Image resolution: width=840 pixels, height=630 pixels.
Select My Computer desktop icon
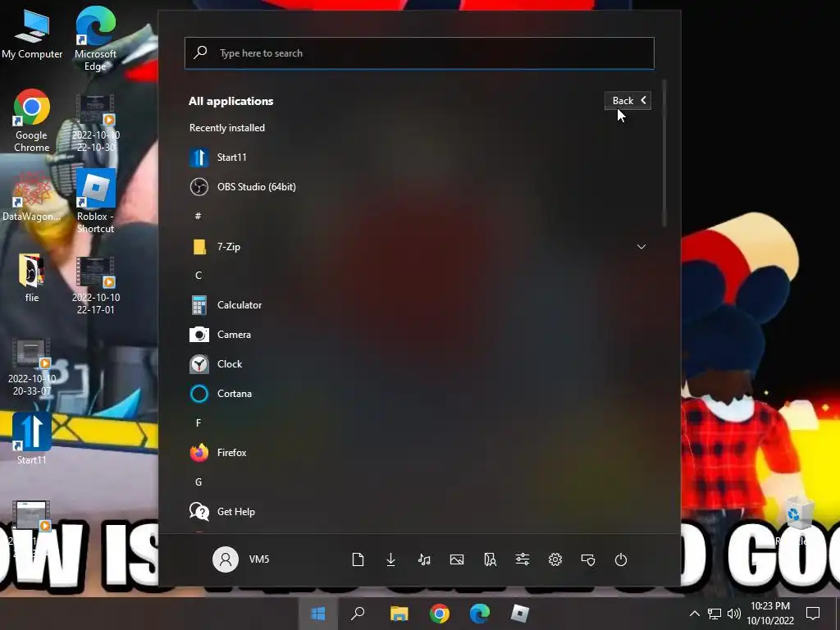32,34
